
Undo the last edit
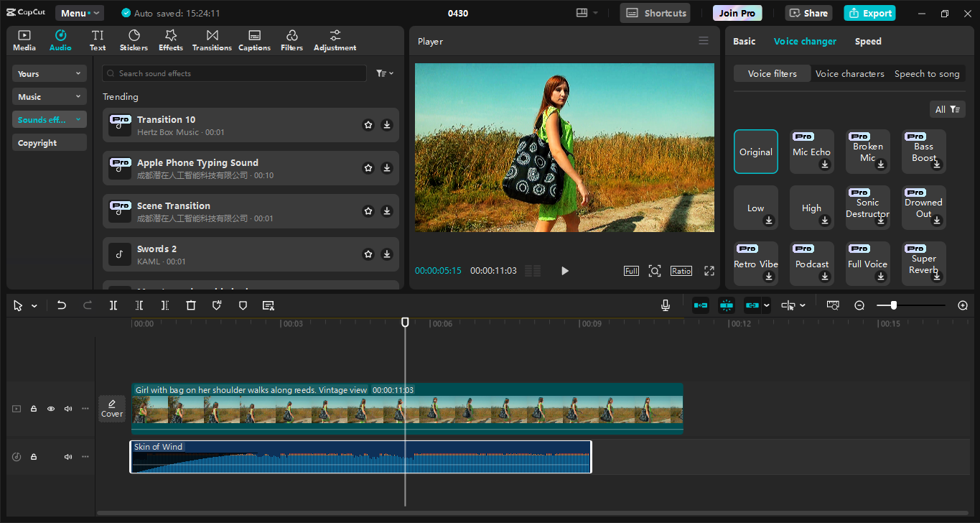click(x=62, y=305)
